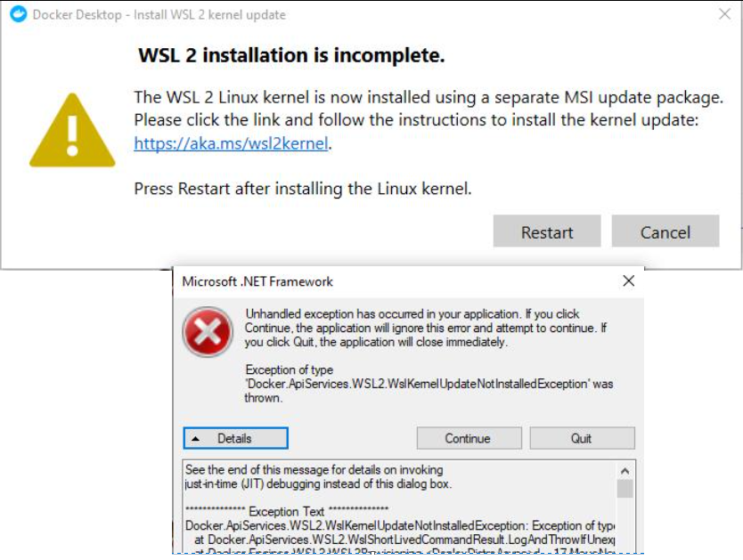Click the red error X icon
The image size is (743, 560).
(208, 332)
